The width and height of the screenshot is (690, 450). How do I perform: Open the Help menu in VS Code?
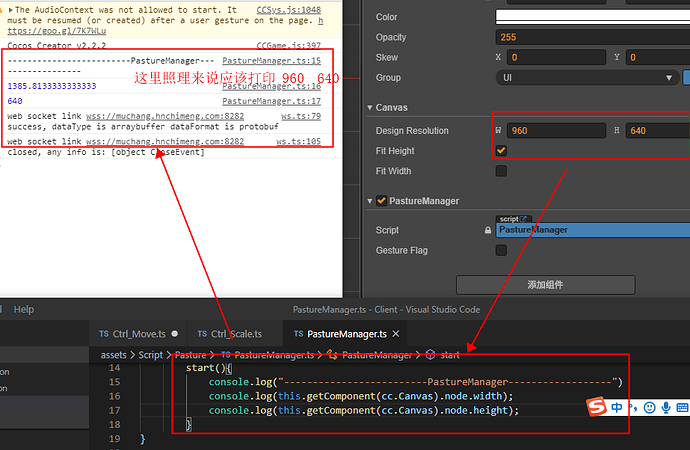click(24, 309)
